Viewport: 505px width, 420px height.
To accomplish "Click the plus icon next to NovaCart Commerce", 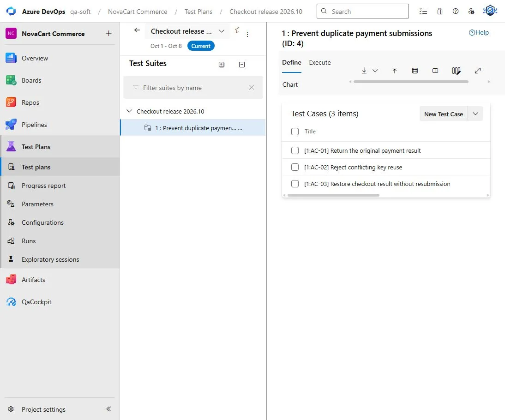I will [109, 33].
